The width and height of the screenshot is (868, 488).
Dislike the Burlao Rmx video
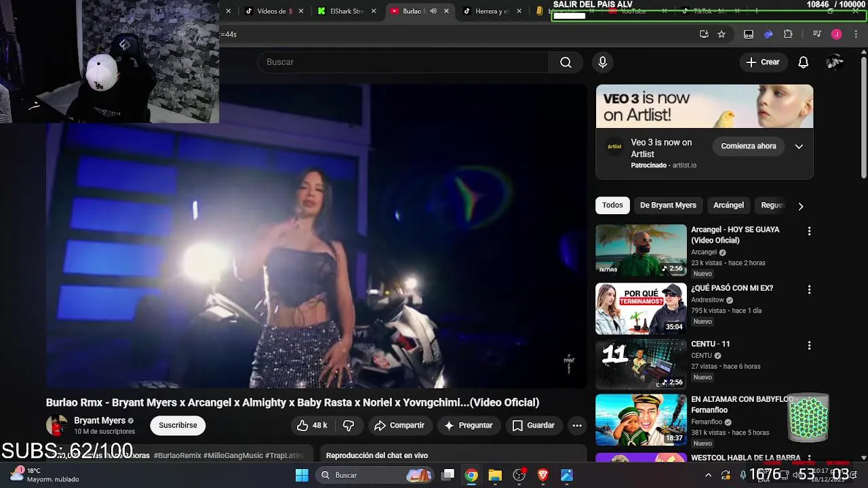point(349,426)
